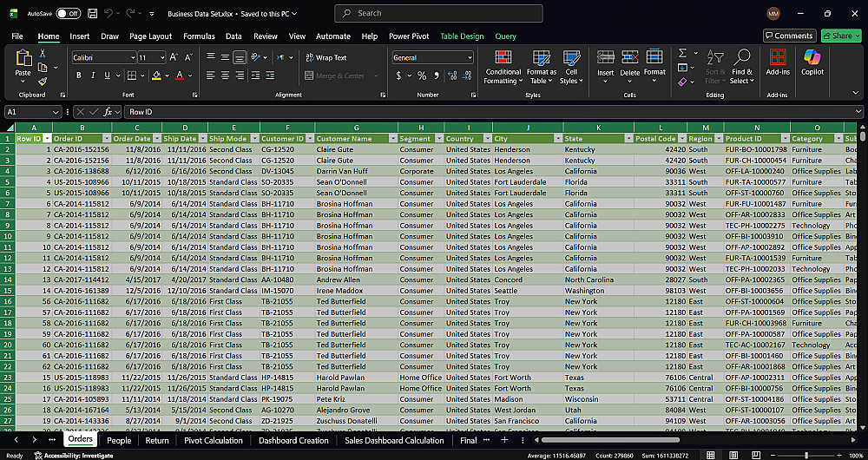Open the Segment column filter dropdown
This screenshot has width=868, height=460.
click(437, 139)
